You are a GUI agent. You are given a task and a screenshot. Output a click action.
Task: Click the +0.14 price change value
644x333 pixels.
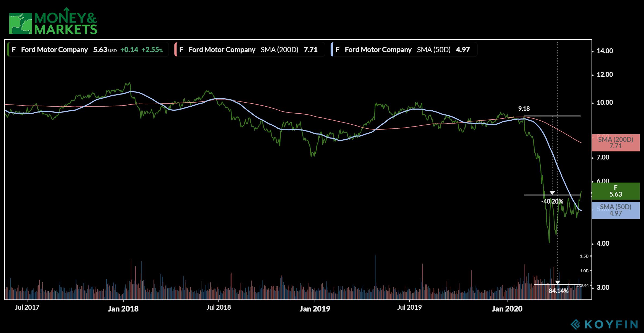click(129, 50)
